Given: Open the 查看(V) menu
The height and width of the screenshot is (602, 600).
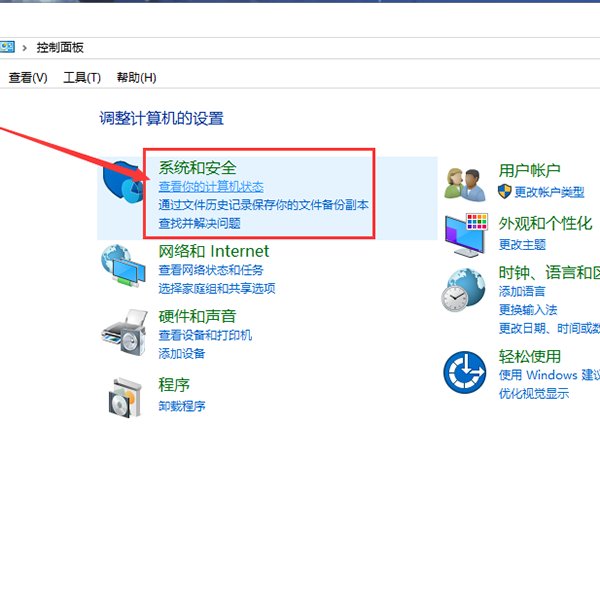Looking at the screenshot, I should 28,78.
